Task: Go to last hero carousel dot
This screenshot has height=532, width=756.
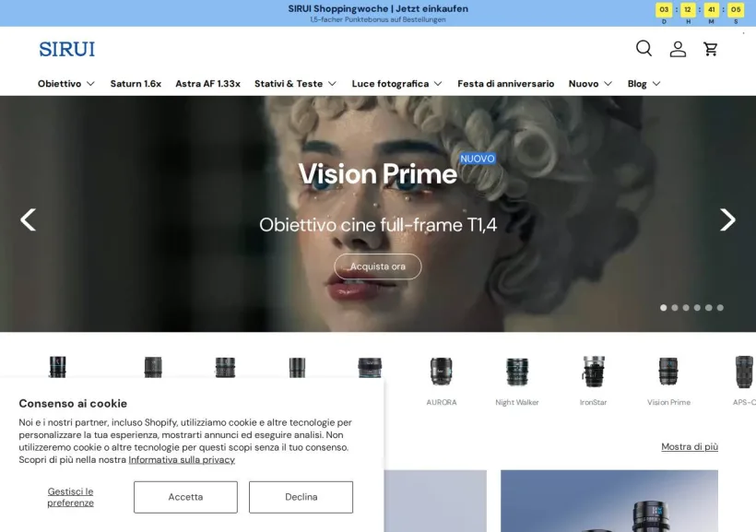Action: pos(720,308)
